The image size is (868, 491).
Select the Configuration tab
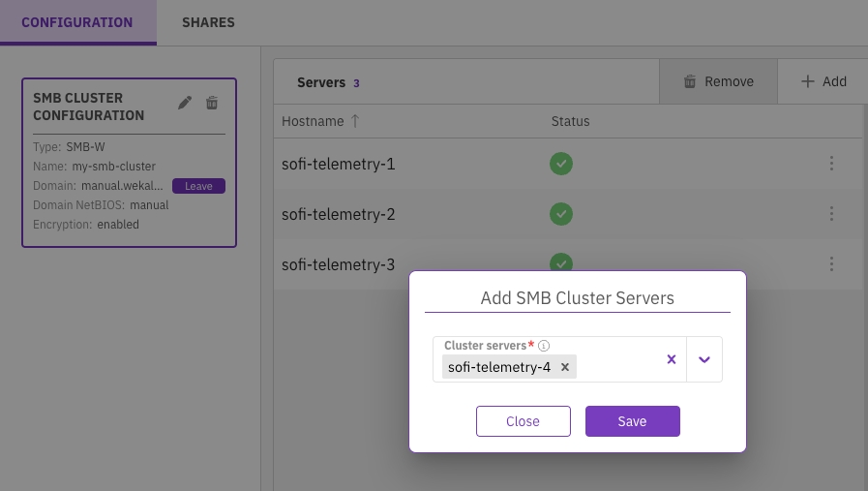tap(77, 22)
